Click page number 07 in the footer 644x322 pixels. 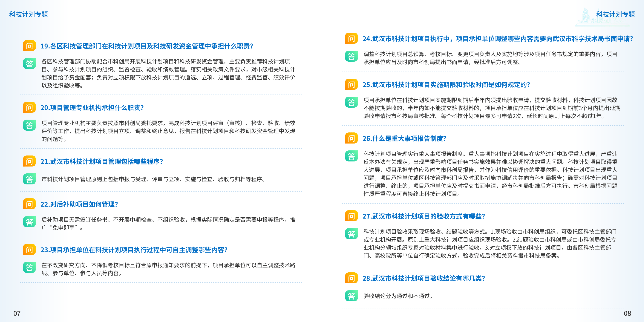17,313
